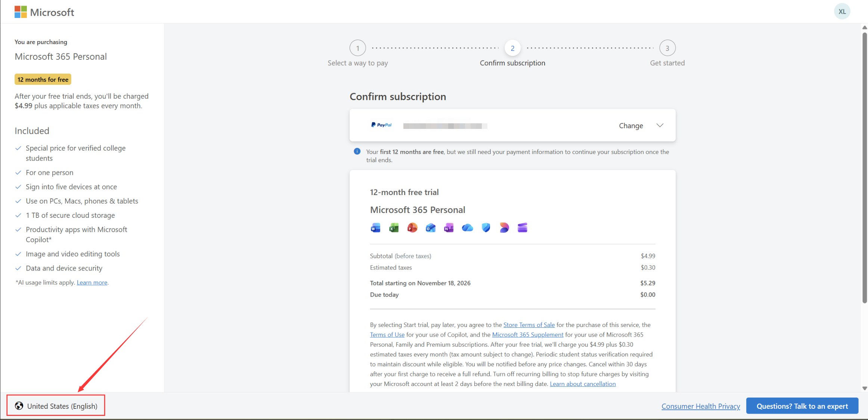The height and width of the screenshot is (420, 868).
Task: Click the Clipchamp app icon
Action: 522,228
